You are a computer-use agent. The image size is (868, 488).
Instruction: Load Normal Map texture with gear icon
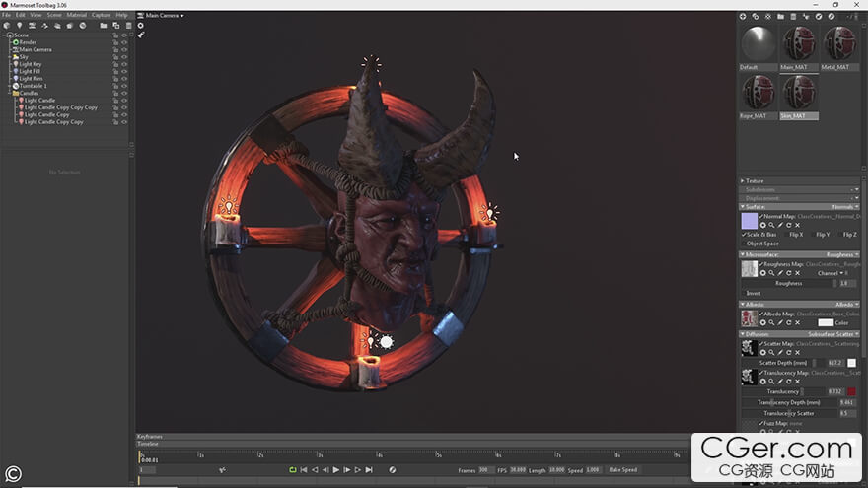(762, 225)
